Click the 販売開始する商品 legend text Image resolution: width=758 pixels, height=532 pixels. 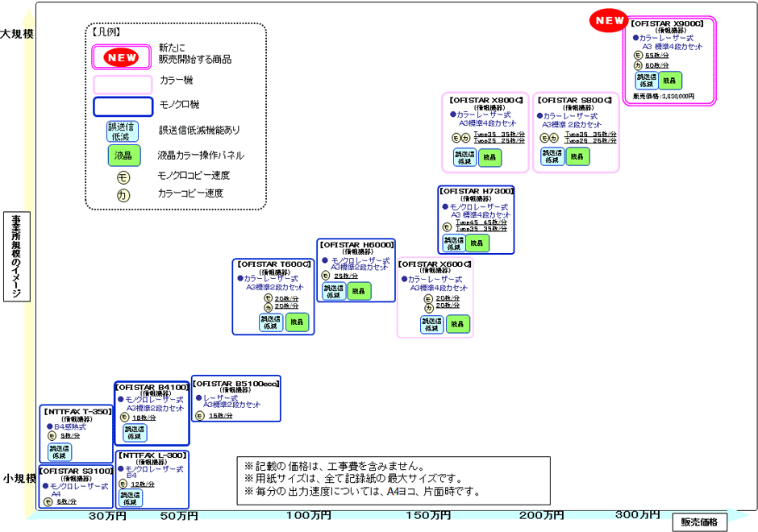click(x=195, y=60)
